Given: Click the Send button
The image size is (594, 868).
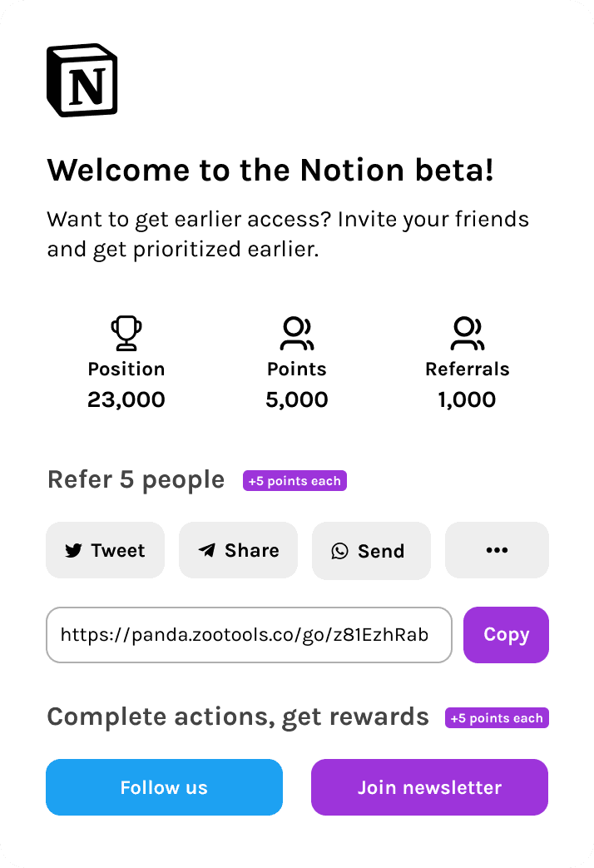Looking at the screenshot, I should (x=371, y=550).
